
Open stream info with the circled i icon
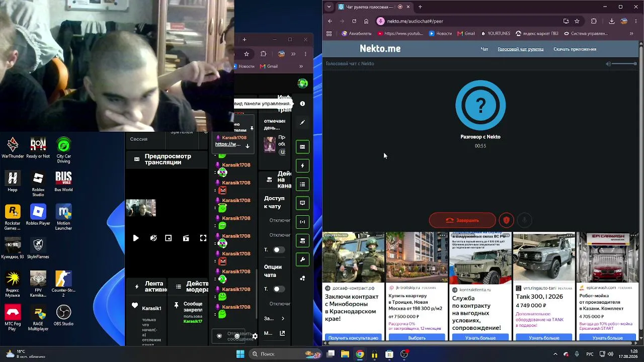pos(302,104)
